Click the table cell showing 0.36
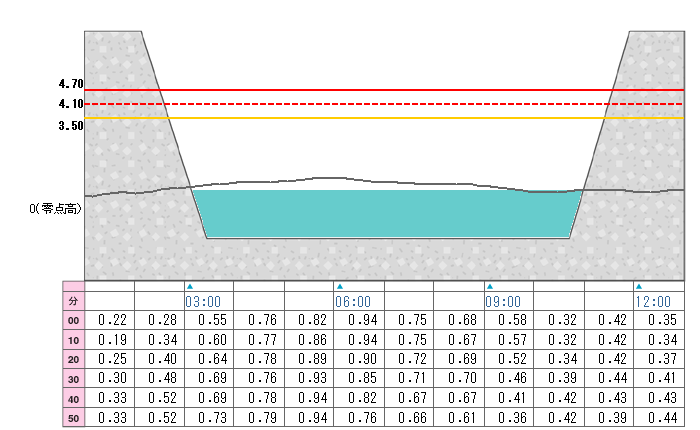Image resolution: width=700 pixels, height=430 pixels. [x=508, y=417]
